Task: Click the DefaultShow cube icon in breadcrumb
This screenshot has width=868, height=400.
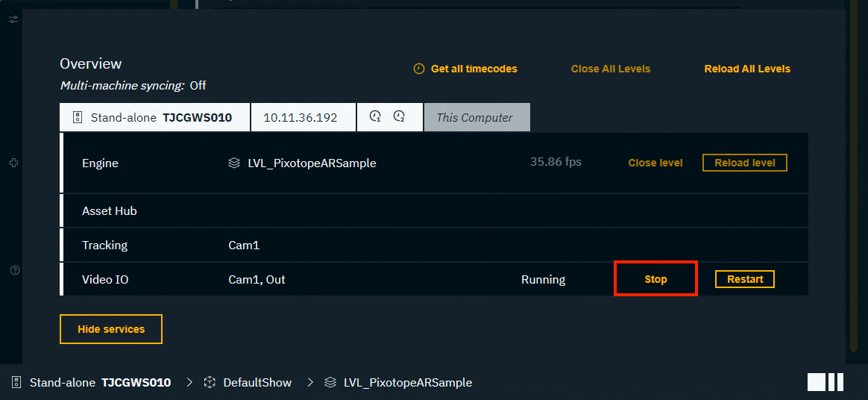Action: click(x=210, y=382)
